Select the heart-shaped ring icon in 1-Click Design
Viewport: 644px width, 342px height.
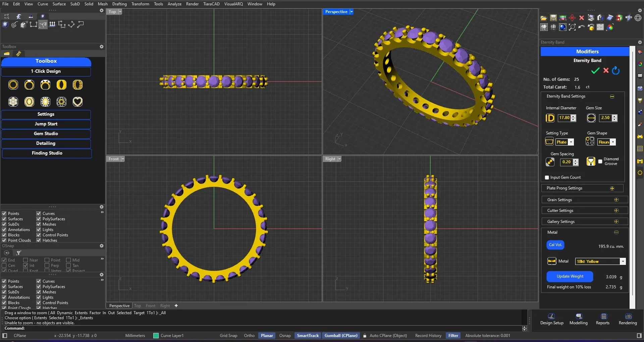(x=77, y=102)
